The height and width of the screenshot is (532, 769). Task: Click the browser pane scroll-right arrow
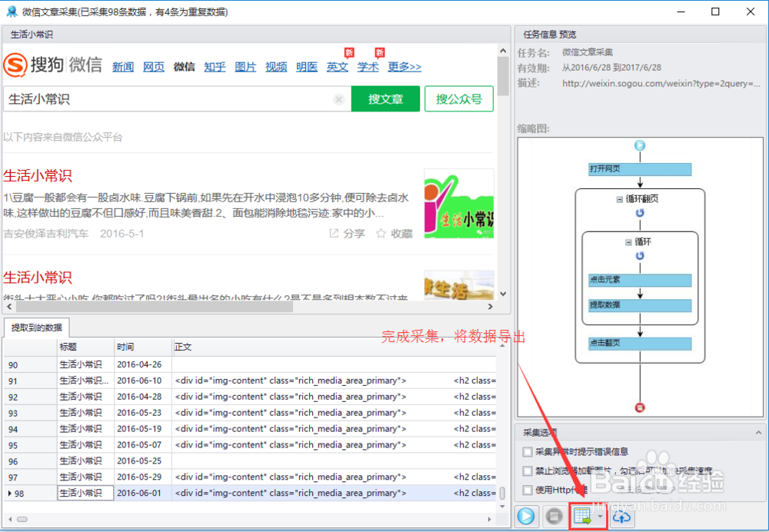pos(490,307)
